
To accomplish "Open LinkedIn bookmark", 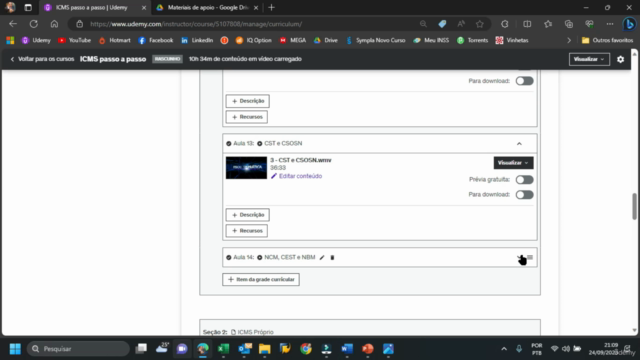I will pyautogui.click(x=197, y=40).
